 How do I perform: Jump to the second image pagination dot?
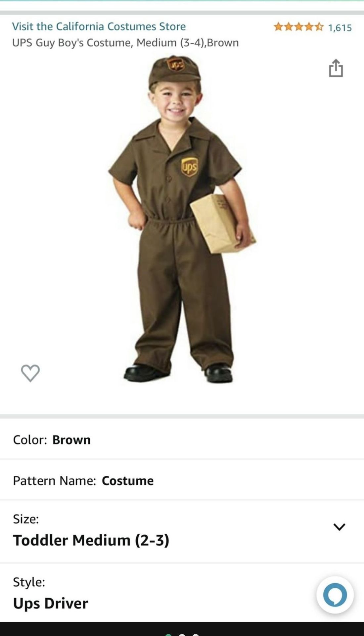point(182,634)
